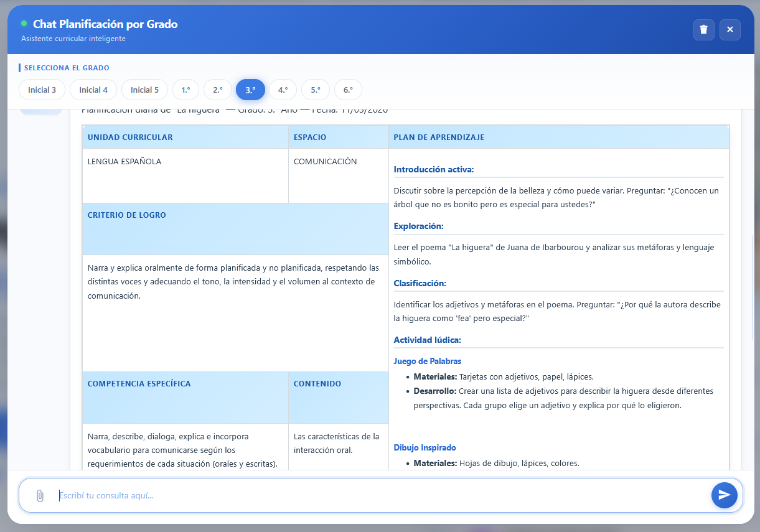Select the Inicial 5 grade chip
This screenshot has width=760, height=532.
144,90
